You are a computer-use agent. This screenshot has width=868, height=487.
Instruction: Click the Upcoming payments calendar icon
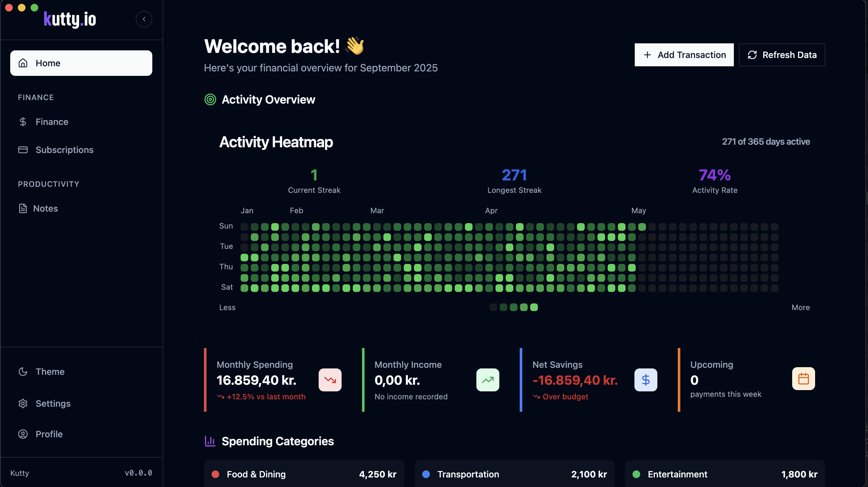coord(803,379)
